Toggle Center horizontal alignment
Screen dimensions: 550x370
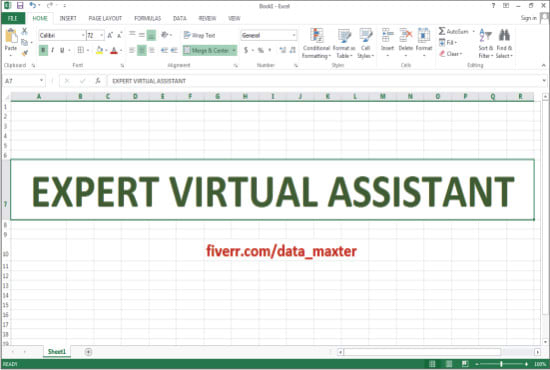coord(142,50)
